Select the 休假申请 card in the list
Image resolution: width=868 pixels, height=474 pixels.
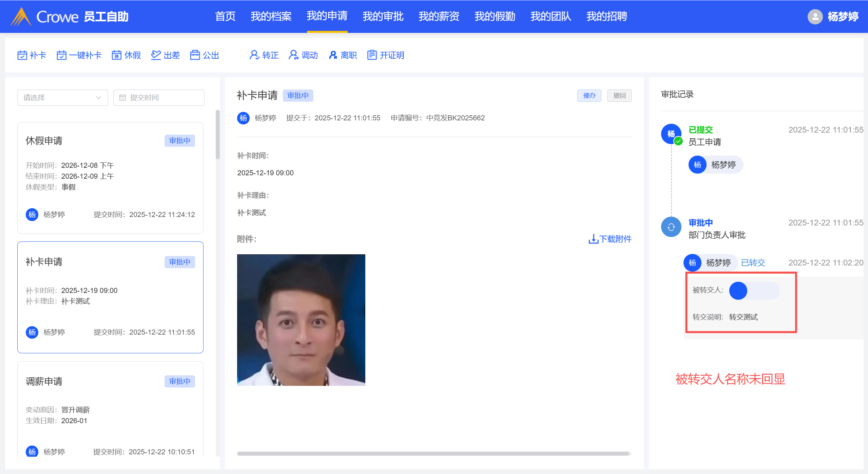tap(110, 178)
